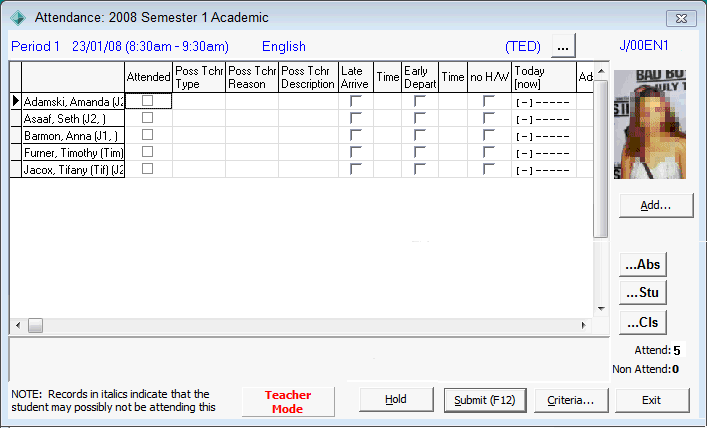Open the ...Abs button
Image resolution: width=707 pixels, height=428 pixels.
coord(643,265)
